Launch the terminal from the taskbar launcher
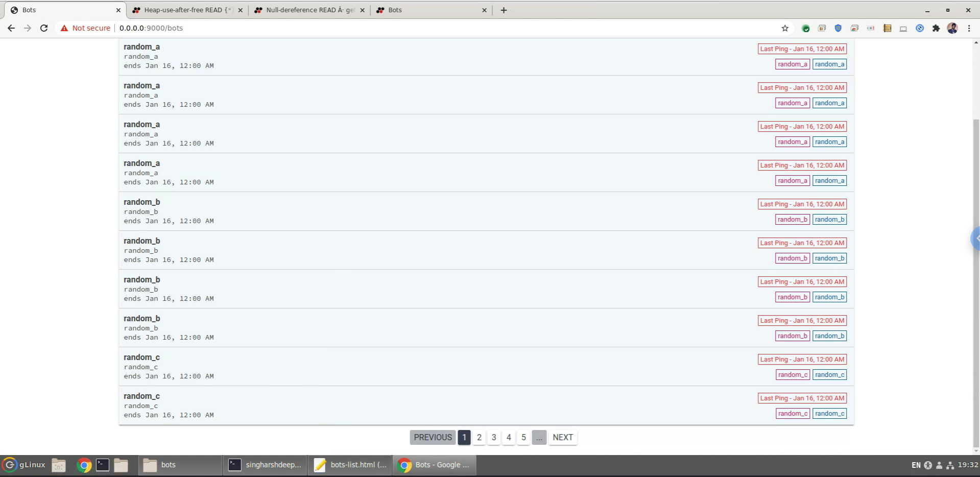 (x=103, y=465)
